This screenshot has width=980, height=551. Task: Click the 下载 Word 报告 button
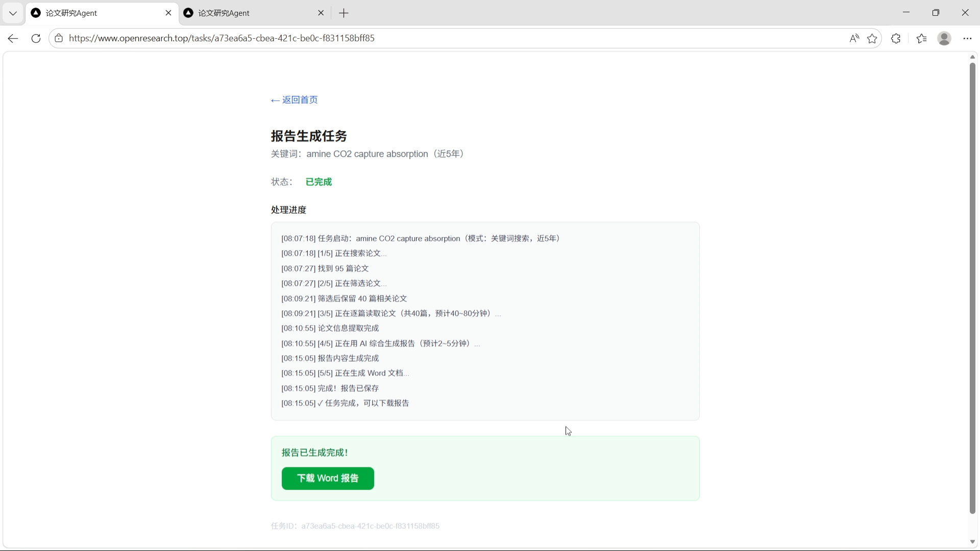pos(328,479)
